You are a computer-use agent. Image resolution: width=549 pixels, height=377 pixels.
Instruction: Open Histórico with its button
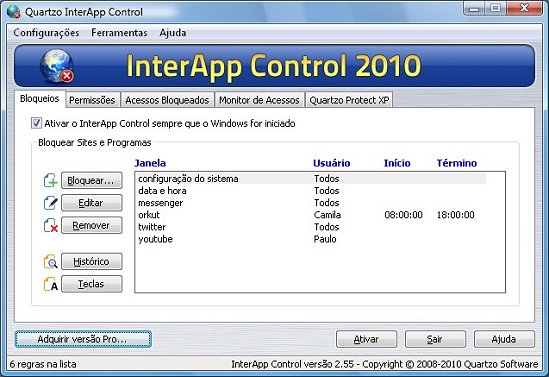click(92, 261)
